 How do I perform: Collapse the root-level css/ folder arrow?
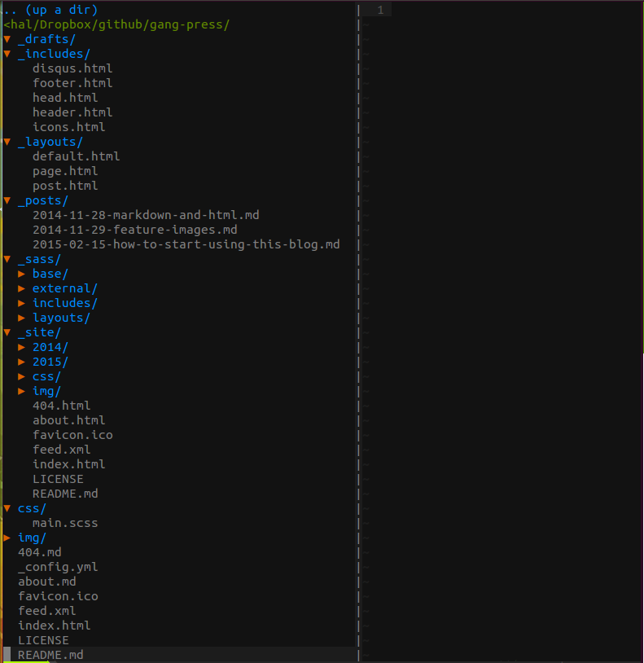click(x=7, y=508)
